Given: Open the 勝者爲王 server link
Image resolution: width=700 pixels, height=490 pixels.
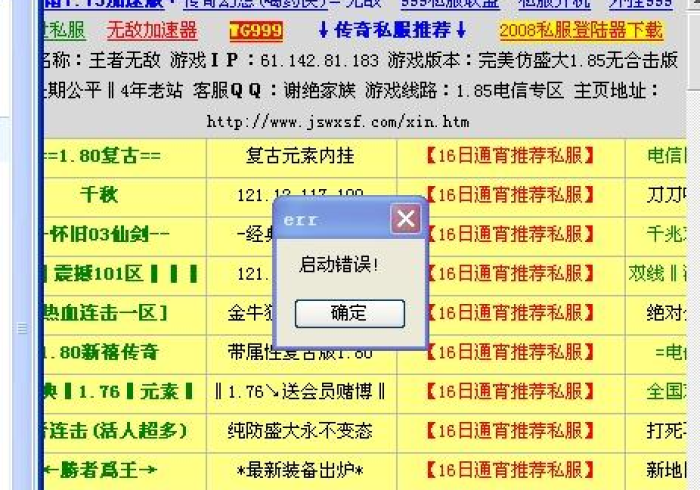Looking at the screenshot, I should [x=100, y=469].
